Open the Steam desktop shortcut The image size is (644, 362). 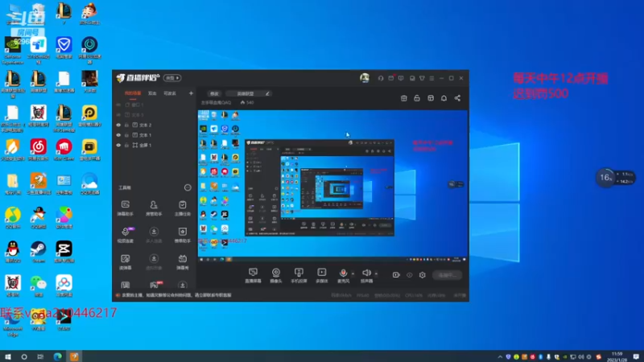tap(38, 252)
